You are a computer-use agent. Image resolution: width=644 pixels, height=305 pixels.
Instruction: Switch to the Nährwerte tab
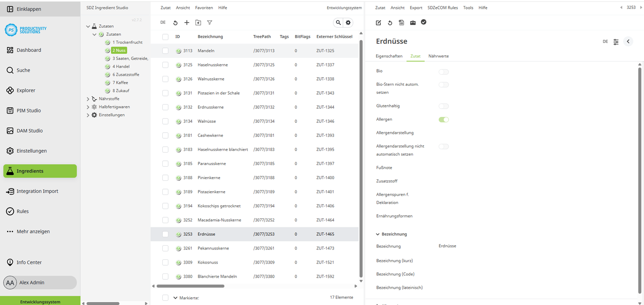coord(438,56)
